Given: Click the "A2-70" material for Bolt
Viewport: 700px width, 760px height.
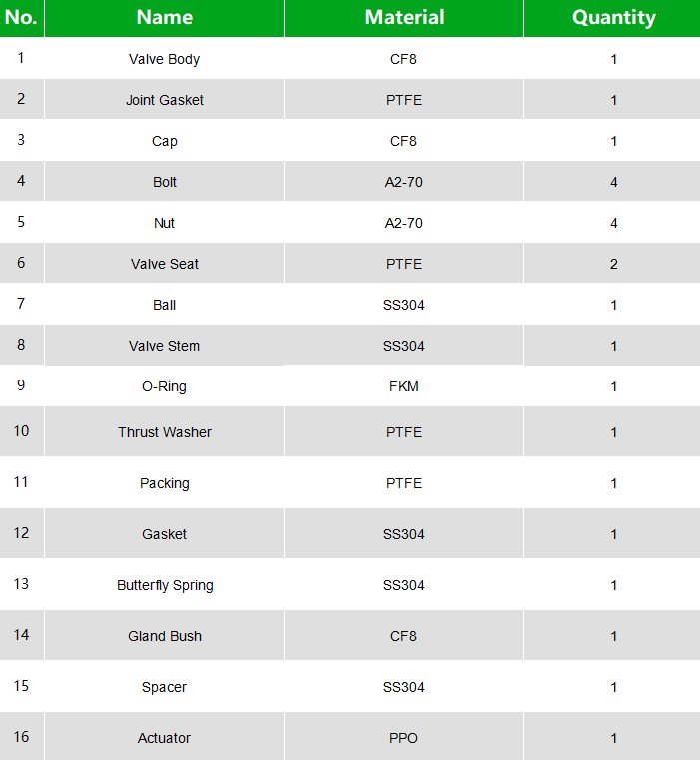Looking at the screenshot, I should pos(404,182).
